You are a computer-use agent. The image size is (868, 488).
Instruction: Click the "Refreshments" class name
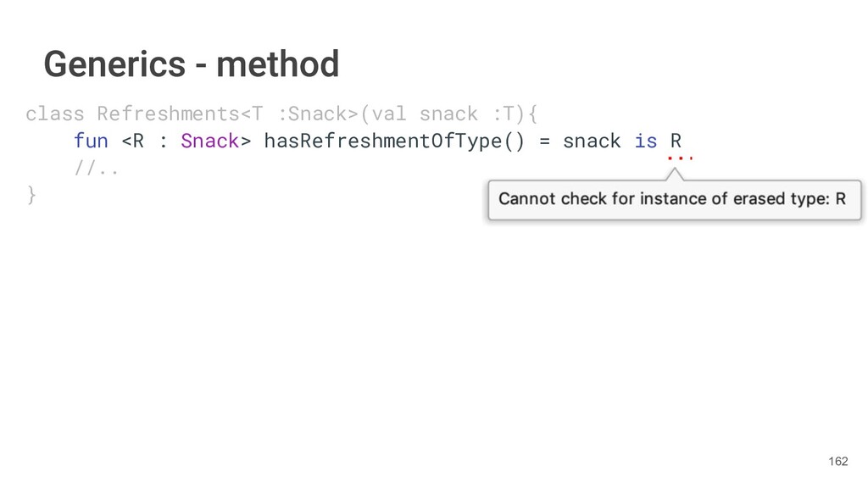tap(169, 114)
